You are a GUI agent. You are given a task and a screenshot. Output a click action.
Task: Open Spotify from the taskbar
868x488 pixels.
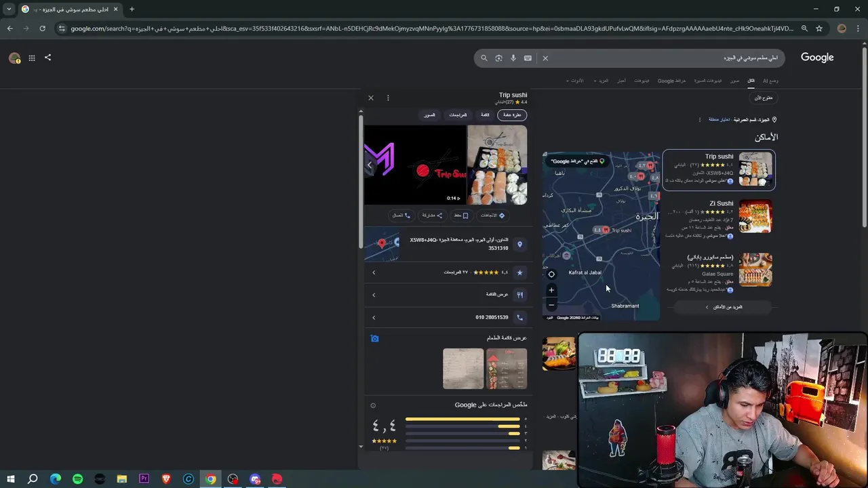[77, 479]
